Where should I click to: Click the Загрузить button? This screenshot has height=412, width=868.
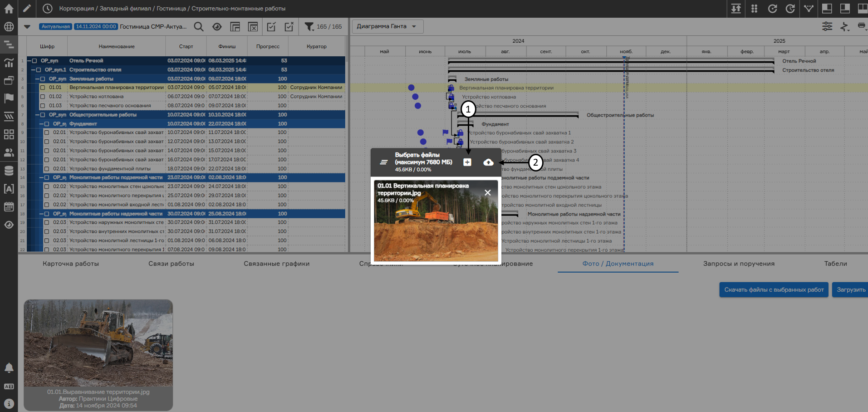(851, 289)
